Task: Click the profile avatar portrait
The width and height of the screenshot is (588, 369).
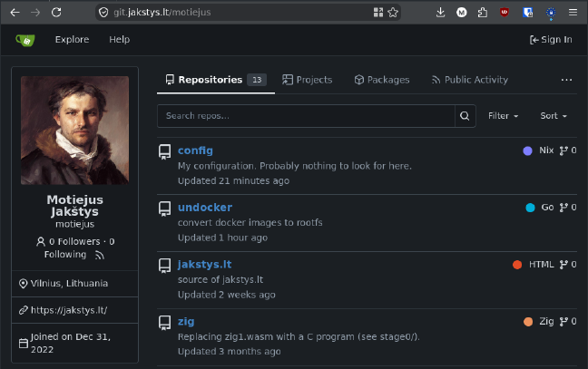Action: 74,131
